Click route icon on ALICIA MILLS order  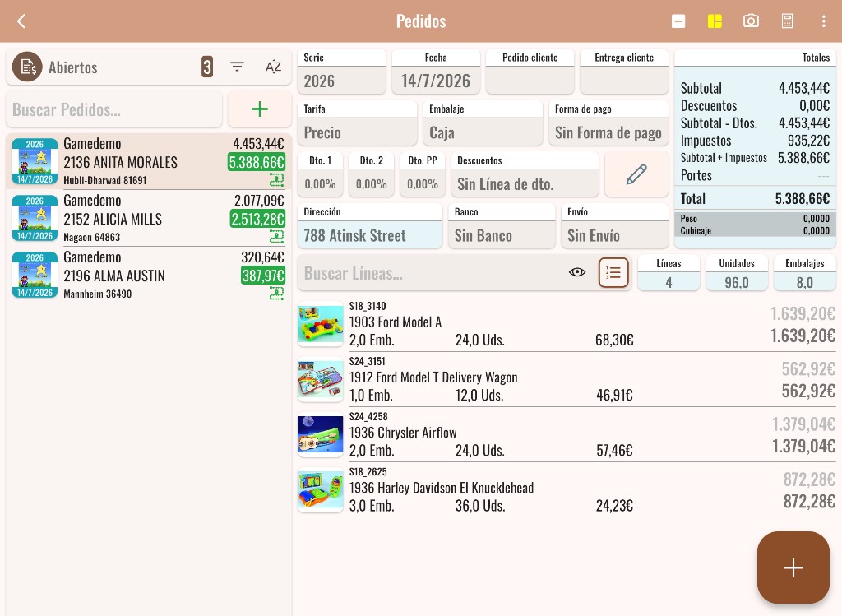point(276,236)
